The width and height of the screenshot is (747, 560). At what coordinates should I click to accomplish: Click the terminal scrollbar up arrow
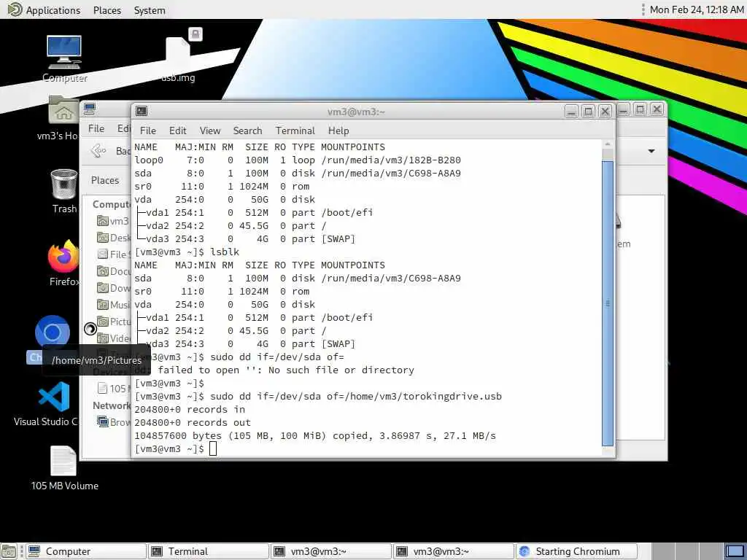coord(608,144)
